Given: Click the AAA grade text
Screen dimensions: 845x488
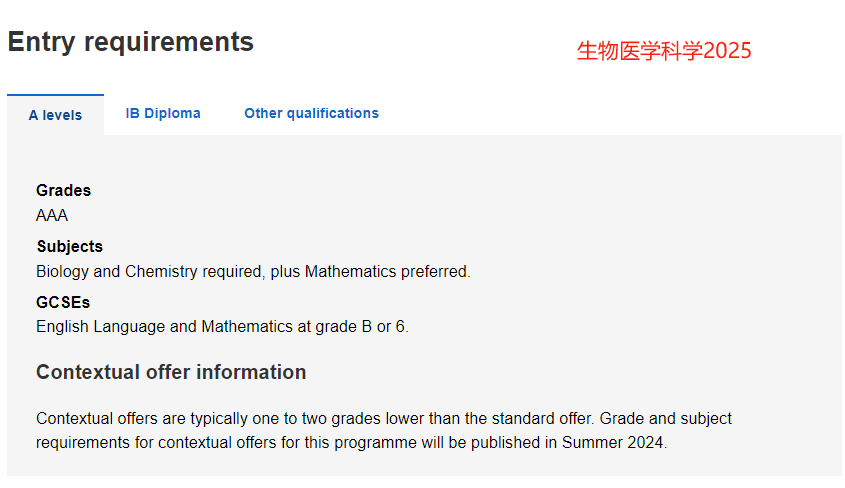Looking at the screenshot, I should pyautogui.click(x=52, y=215).
